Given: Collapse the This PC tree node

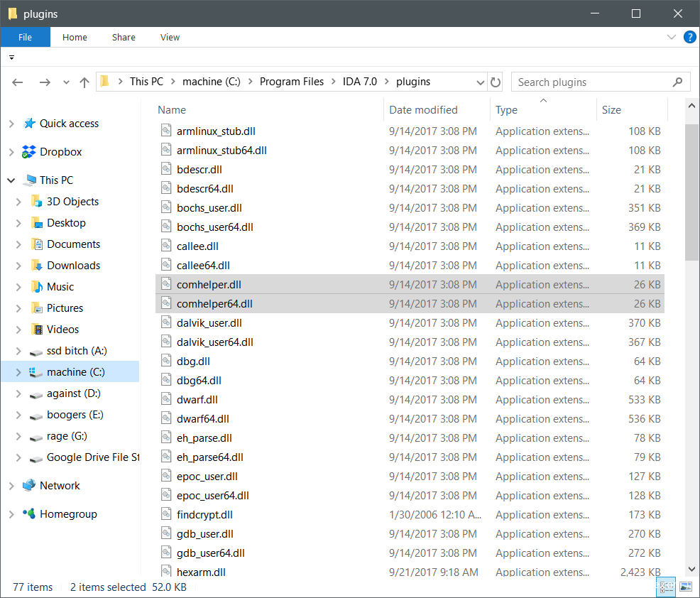Looking at the screenshot, I should tap(11, 180).
